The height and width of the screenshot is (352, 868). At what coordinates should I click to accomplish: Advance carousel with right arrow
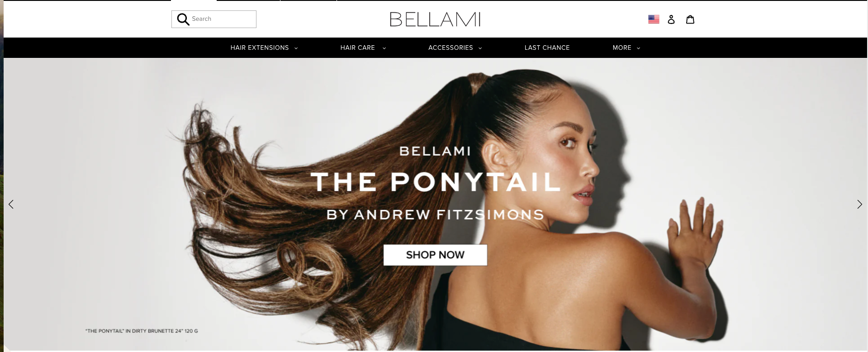pos(859,204)
